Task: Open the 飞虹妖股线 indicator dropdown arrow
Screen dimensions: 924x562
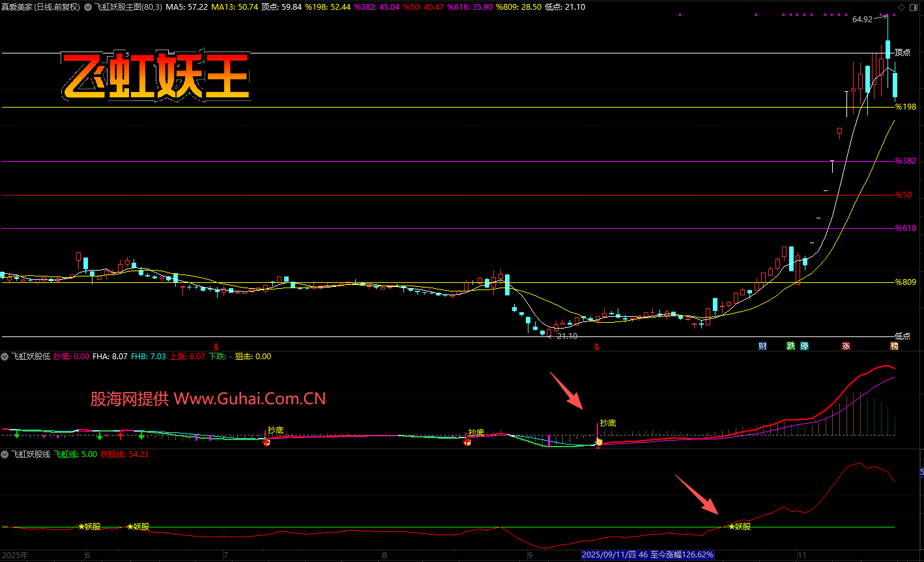Action: (x=5, y=454)
